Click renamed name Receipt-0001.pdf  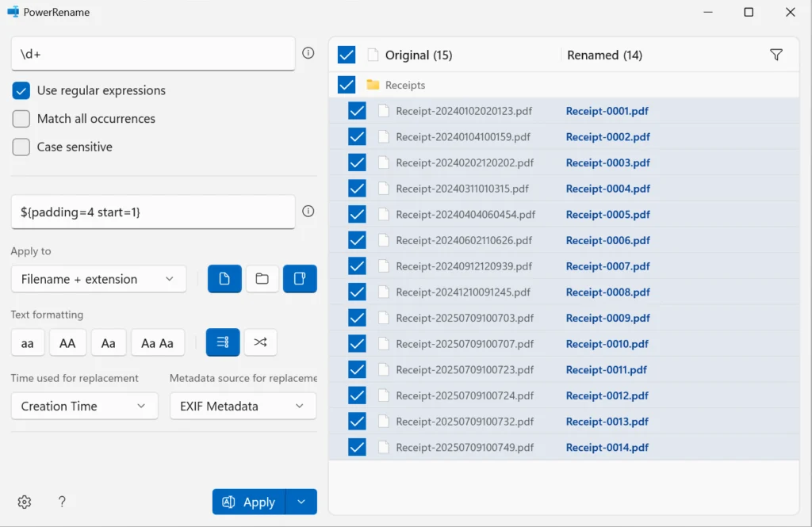point(607,111)
